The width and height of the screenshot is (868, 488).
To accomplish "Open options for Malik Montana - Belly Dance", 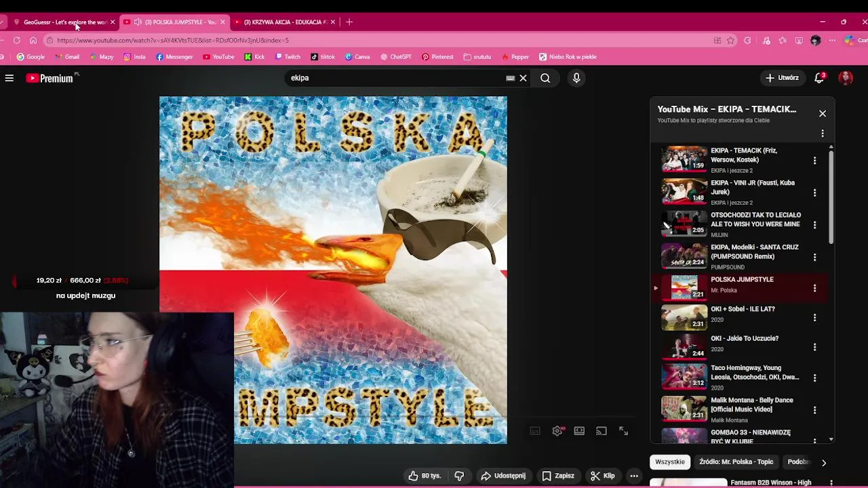I will click(x=814, y=410).
